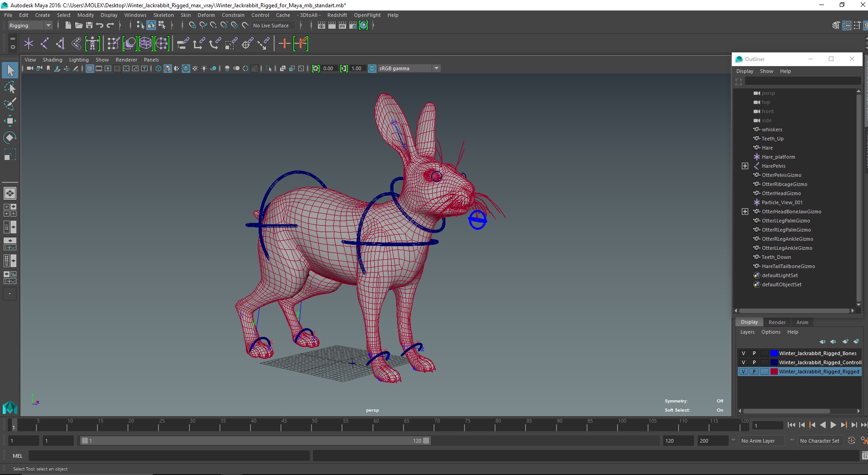Screen dimensions: 868x475
Task: Click the Create Joints shelf icon
Action: (45, 43)
